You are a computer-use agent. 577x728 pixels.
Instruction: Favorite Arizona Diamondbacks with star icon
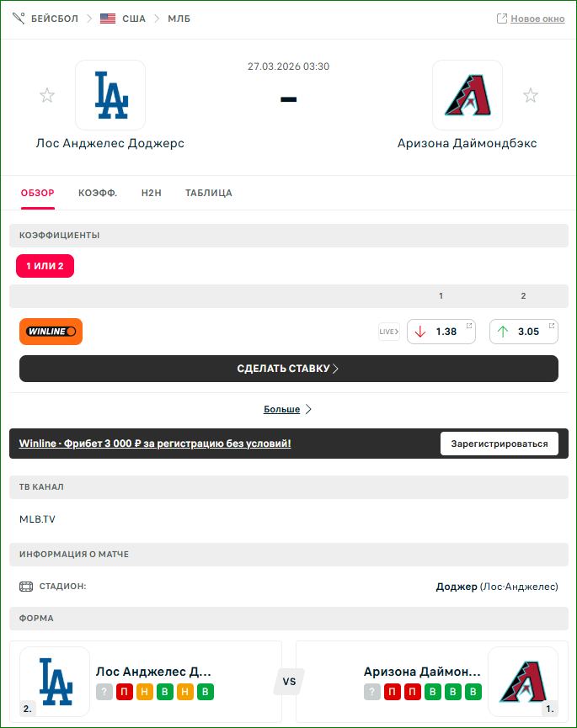coord(530,95)
